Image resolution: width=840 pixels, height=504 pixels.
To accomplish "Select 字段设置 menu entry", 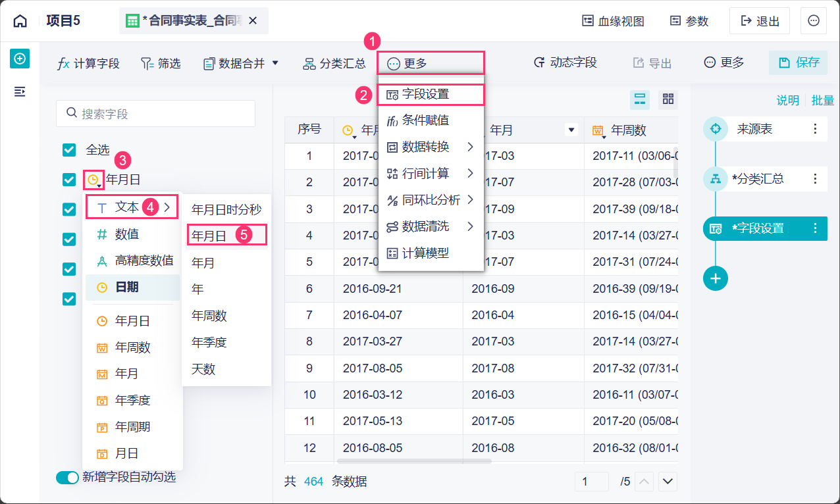I will [x=431, y=95].
